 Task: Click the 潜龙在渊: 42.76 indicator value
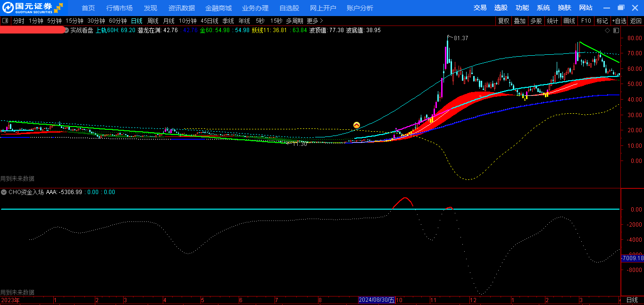point(157,30)
